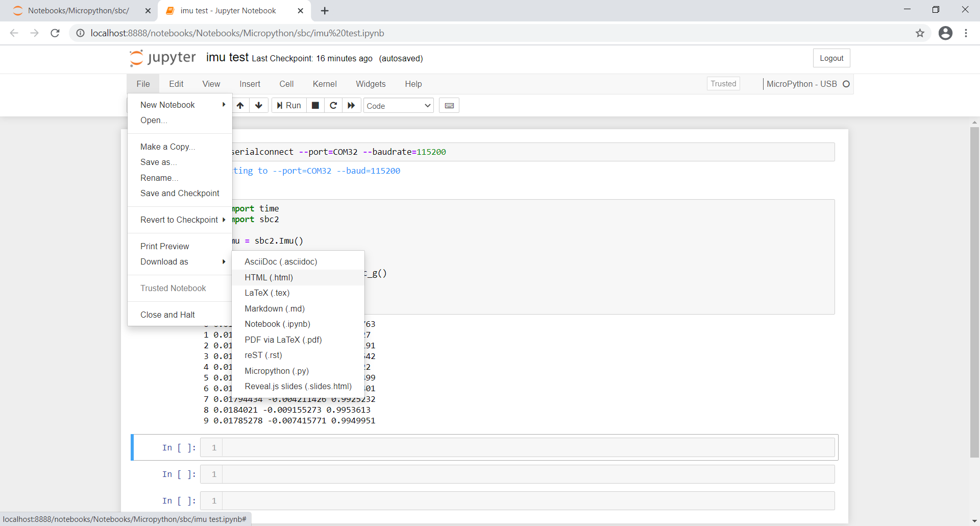Open the Cell menu
Image resolution: width=980 pixels, height=526 pixels.
[286, 84]
